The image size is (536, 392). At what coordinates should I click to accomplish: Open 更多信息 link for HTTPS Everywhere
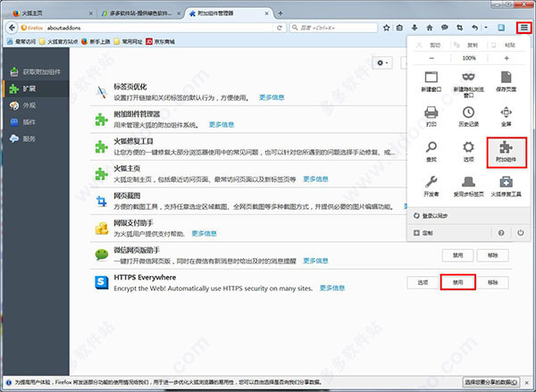coord(332,288)
